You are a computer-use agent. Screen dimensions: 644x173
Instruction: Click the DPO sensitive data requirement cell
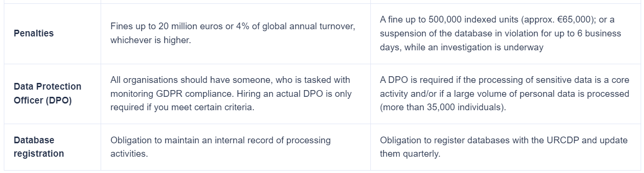[505, 93]
